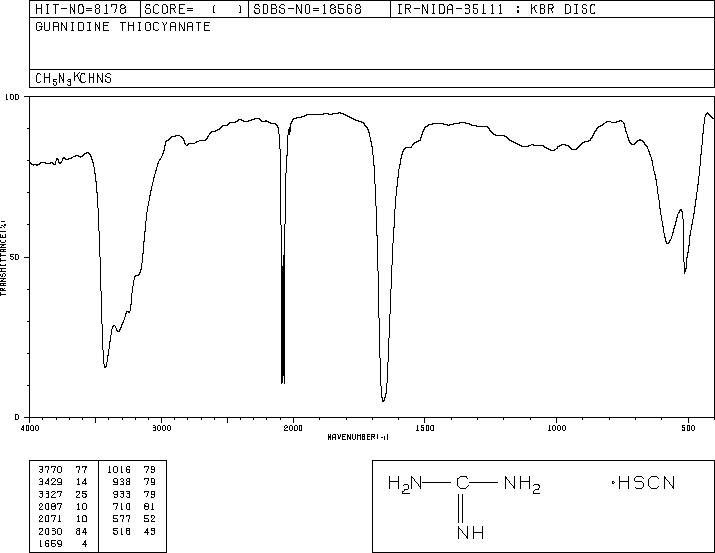The image size is (715, 553).
Task: Click the IR-NIDA-35111 : KBR DISC label
Action: point(496,9)
